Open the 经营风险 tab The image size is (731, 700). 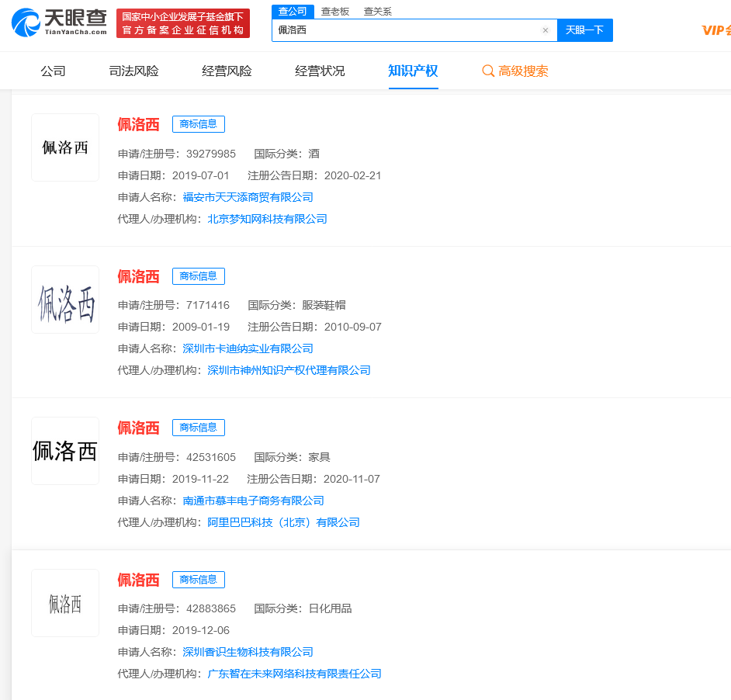tap(227, 71)
